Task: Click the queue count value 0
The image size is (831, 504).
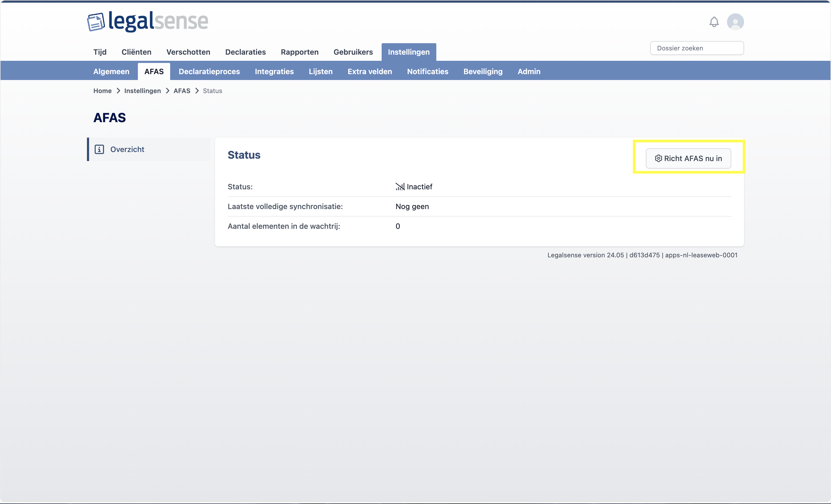Action: click(x=398, y=226)
